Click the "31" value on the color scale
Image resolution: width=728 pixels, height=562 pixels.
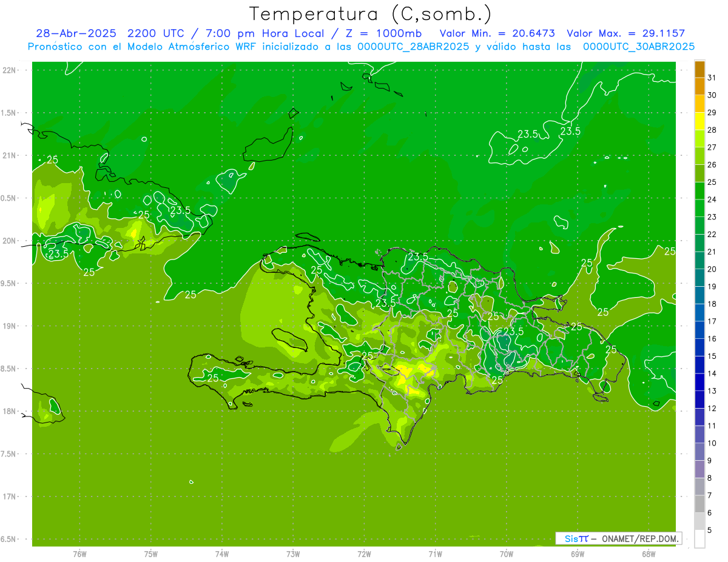[712, 78]
